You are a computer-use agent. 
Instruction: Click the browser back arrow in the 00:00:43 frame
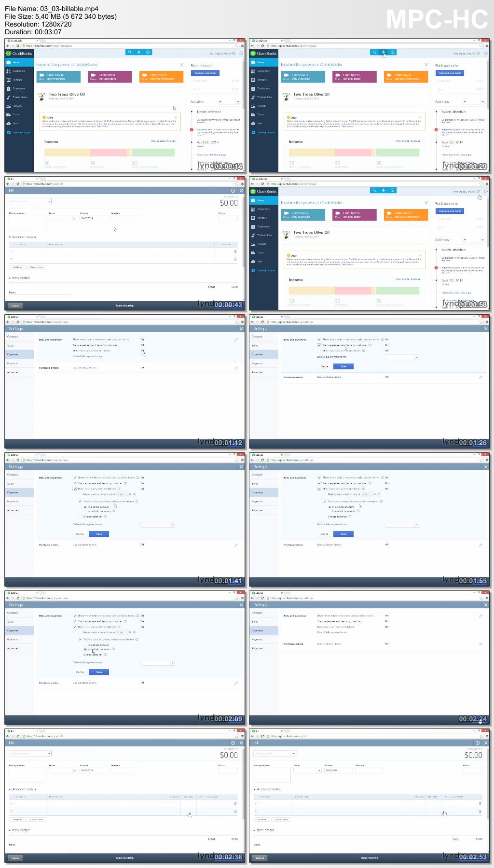[x=8, y=184]
